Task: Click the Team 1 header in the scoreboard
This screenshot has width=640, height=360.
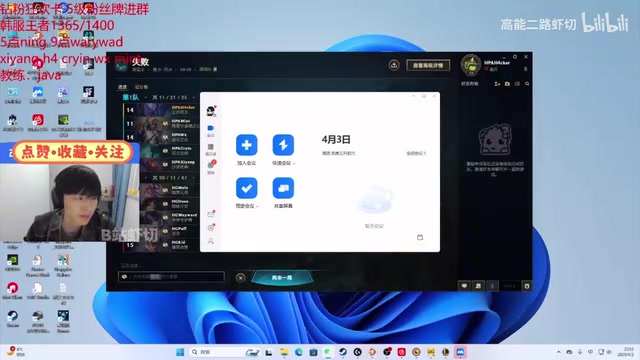Action: click(131, 97)
